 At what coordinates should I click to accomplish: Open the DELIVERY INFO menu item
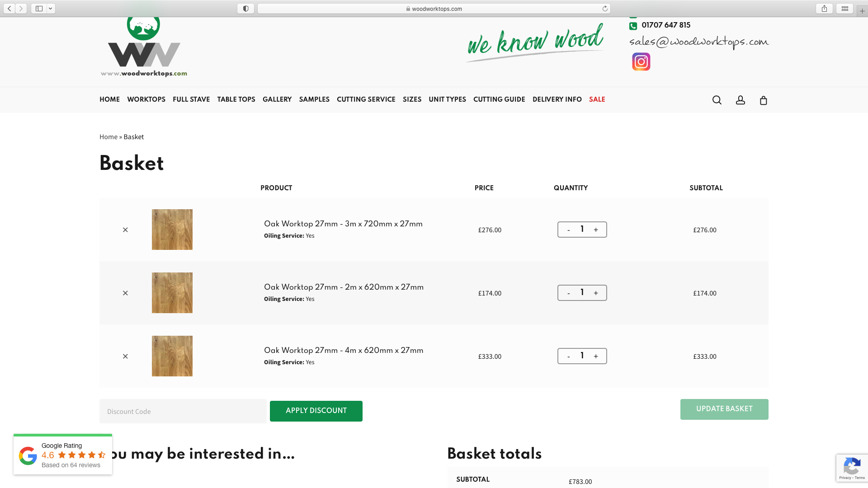[557, 99]
